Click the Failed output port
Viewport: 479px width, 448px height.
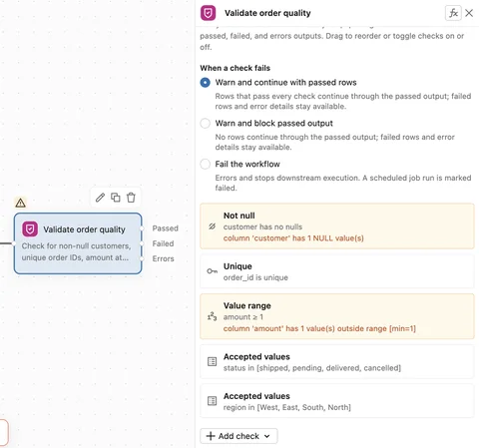142,243
